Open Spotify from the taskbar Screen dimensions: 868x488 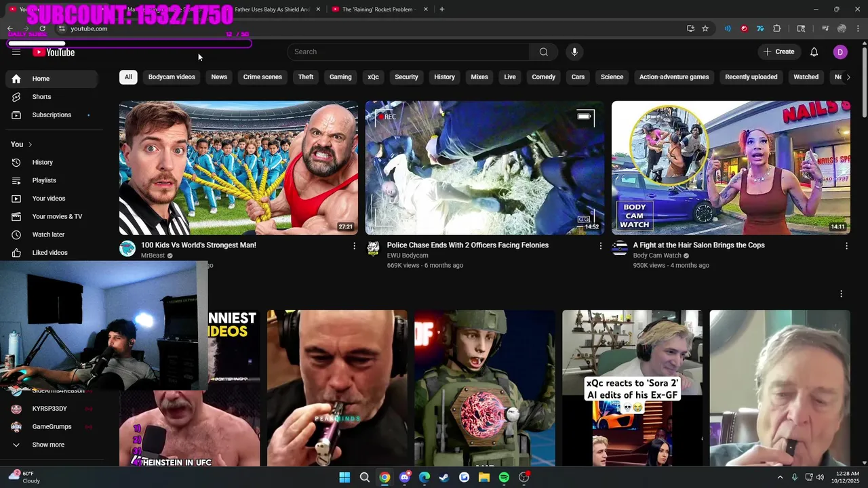[x=504, y=478]
